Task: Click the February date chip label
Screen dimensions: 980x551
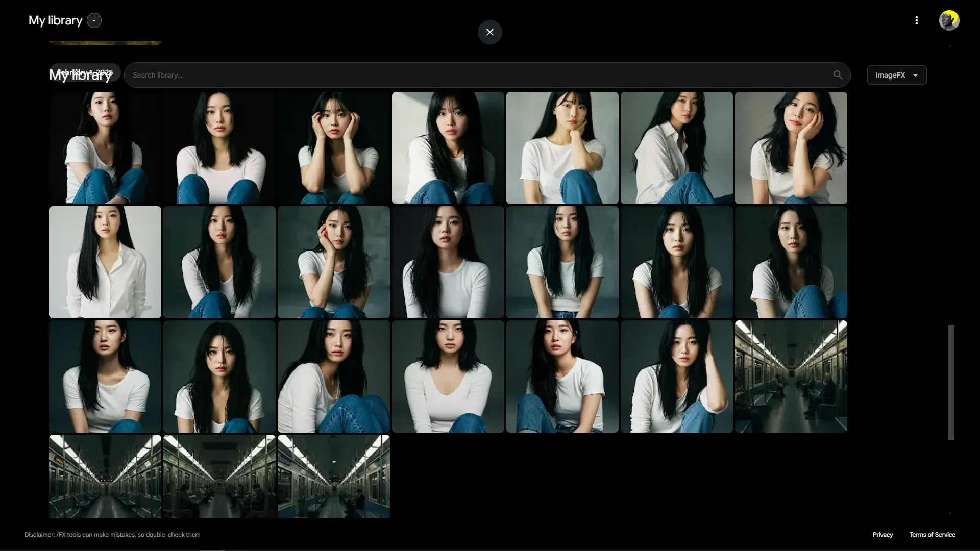Action: point(85,72)
